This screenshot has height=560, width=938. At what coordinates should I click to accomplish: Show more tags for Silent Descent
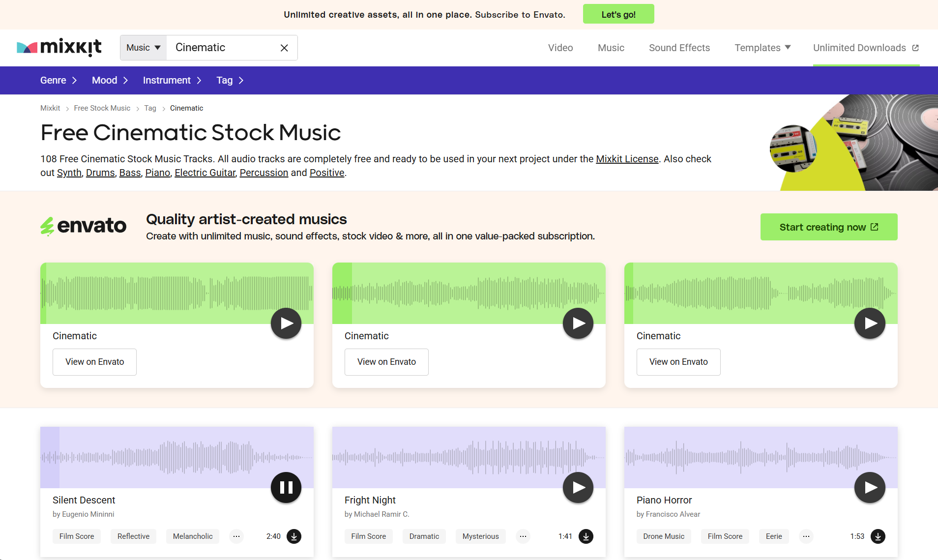click(236, 536)
